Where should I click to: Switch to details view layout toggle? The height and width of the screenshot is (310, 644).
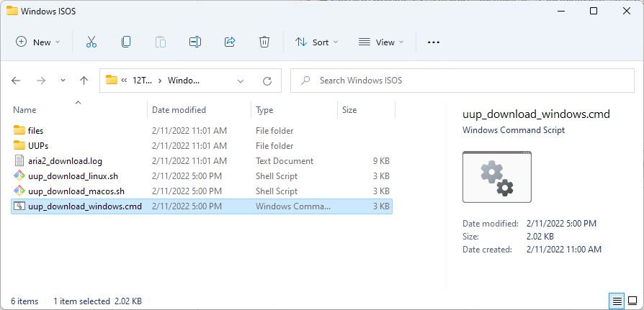[x=617, y=301]
